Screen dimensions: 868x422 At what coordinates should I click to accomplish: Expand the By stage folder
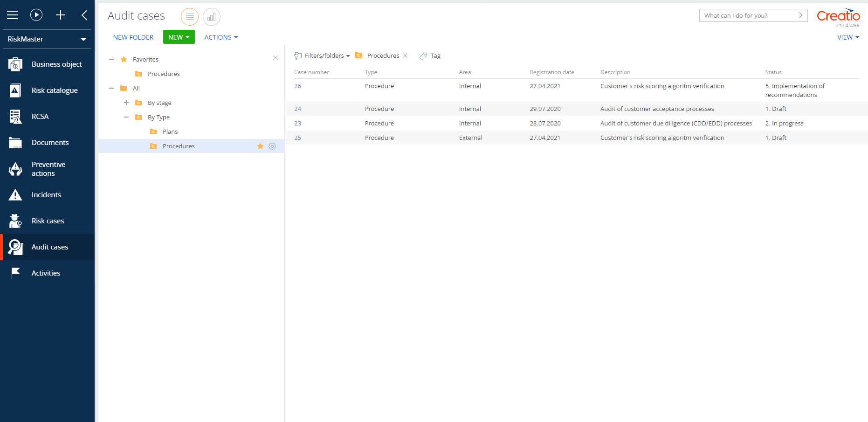(126, 103)
